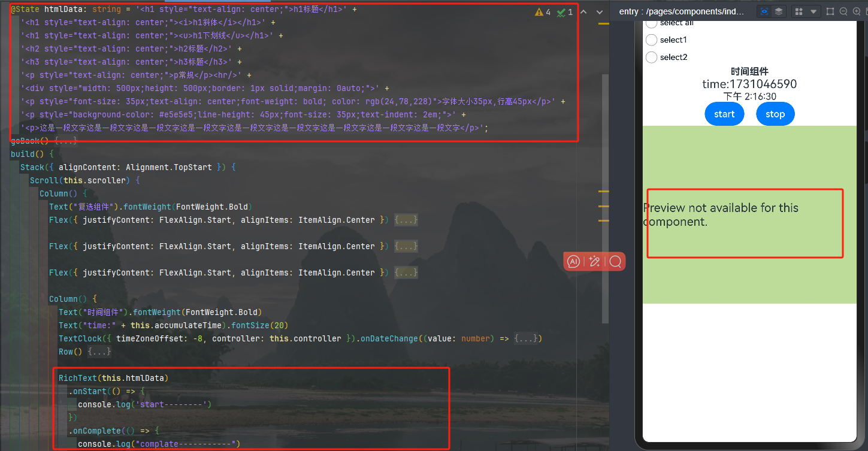Expand the folded goBack() code block

pyautogui.click(x=65, y=141)
